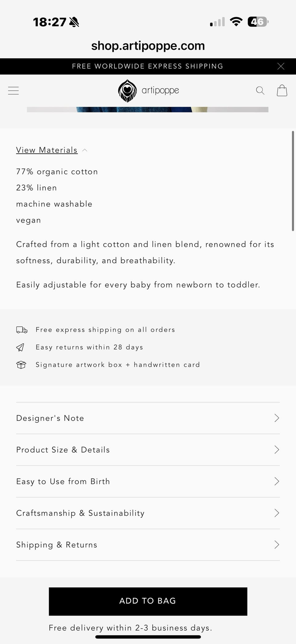The width and height of the screenshot is (296, 644).
Task: Tap the artipoppe logo
Action: pos(148,90)
